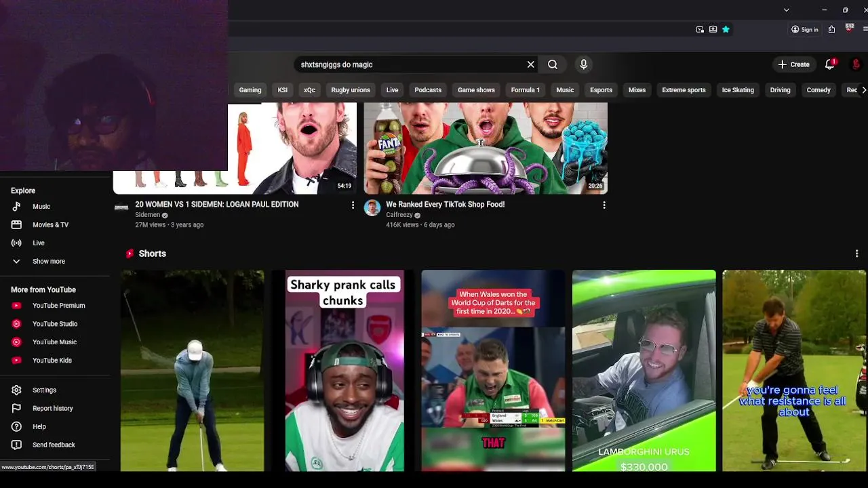Click the Sidemen channel name
Screen dimensions: 868x488
pos(148,215)
